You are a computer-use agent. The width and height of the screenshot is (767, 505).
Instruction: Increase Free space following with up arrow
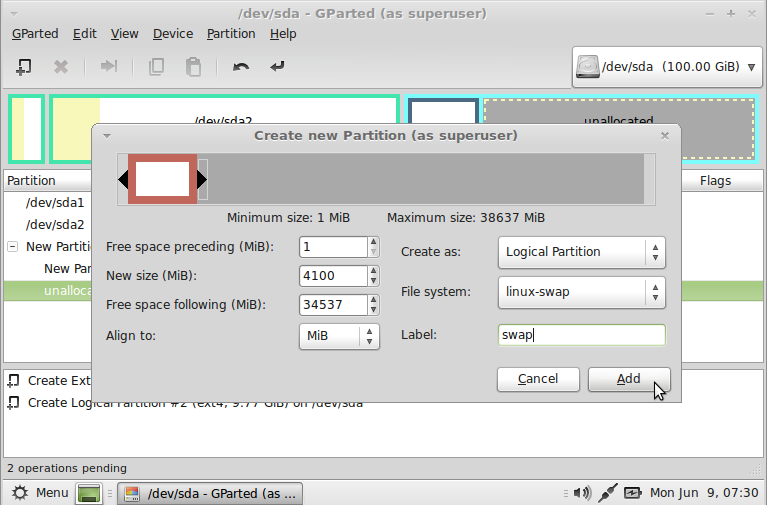[x=373, y=299]
